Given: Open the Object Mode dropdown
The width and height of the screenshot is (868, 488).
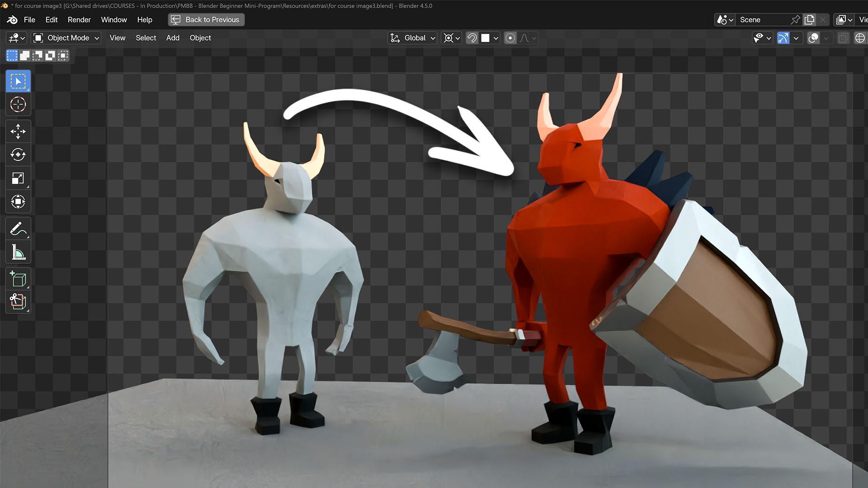Looking at the screenshot, I should click(x=66, y=38).
